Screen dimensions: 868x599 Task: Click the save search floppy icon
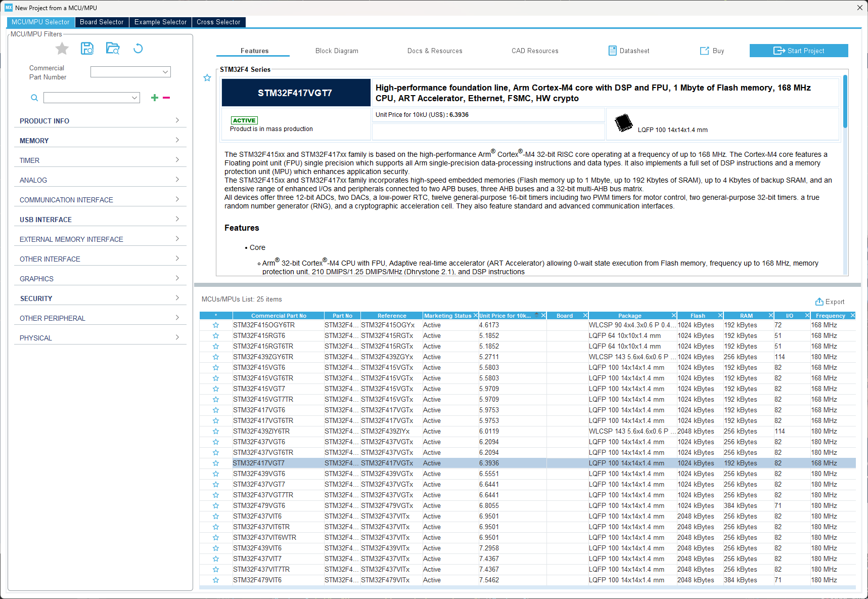pos(87,49)
